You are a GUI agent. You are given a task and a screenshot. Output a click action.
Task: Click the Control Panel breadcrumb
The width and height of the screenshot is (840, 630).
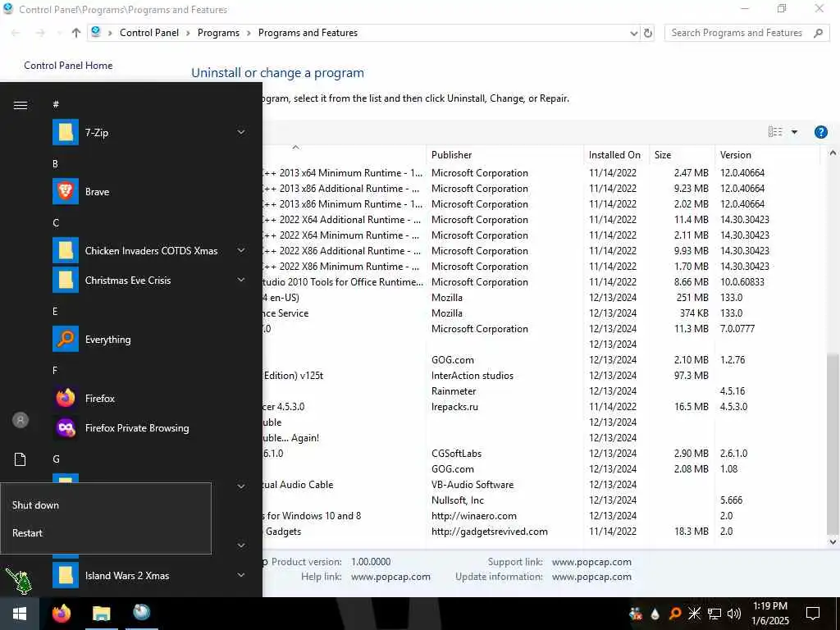coord(149,33)
